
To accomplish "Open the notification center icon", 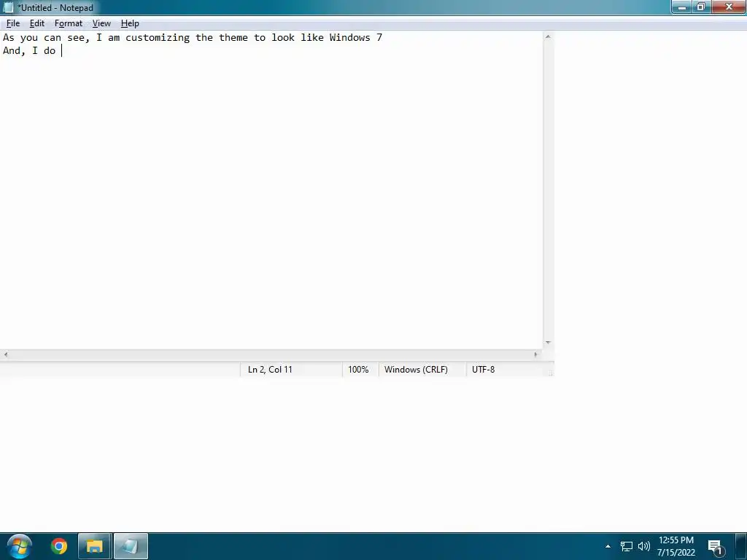I will (716, 547).
